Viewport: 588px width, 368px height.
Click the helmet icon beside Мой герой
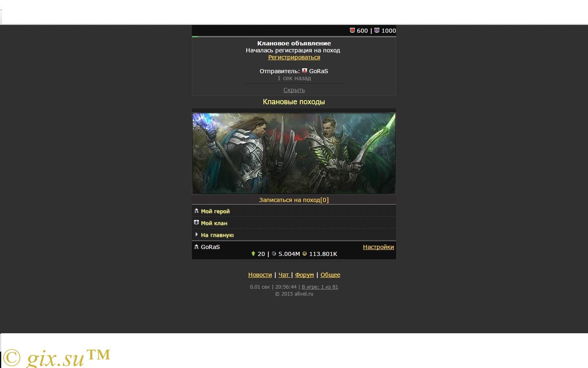[196, 211]
